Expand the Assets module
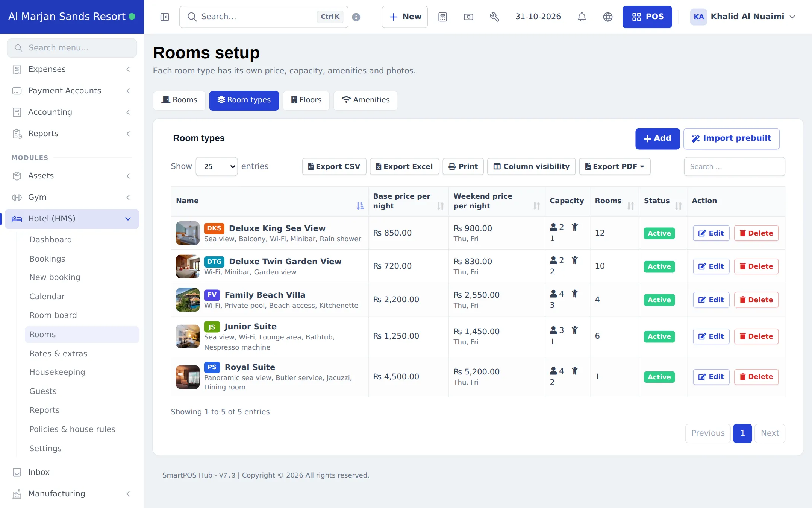Screen dimensions: 812x508 pyautogui.click(x=72, y=176)
